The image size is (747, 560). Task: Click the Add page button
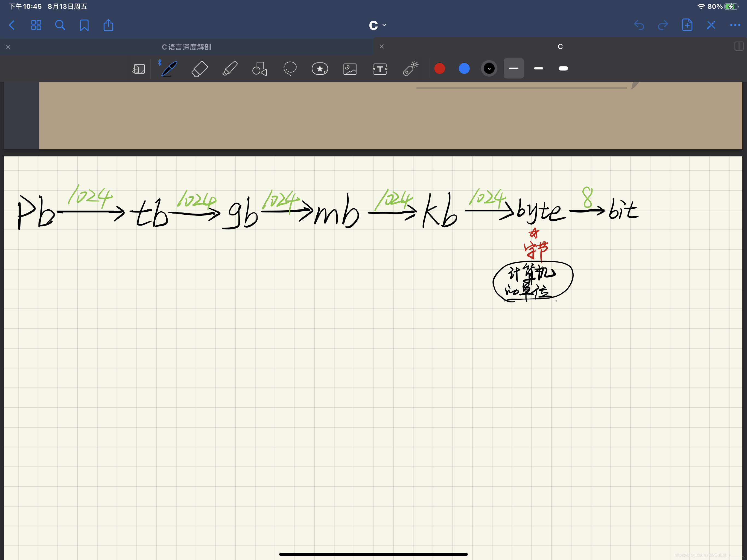687,25
